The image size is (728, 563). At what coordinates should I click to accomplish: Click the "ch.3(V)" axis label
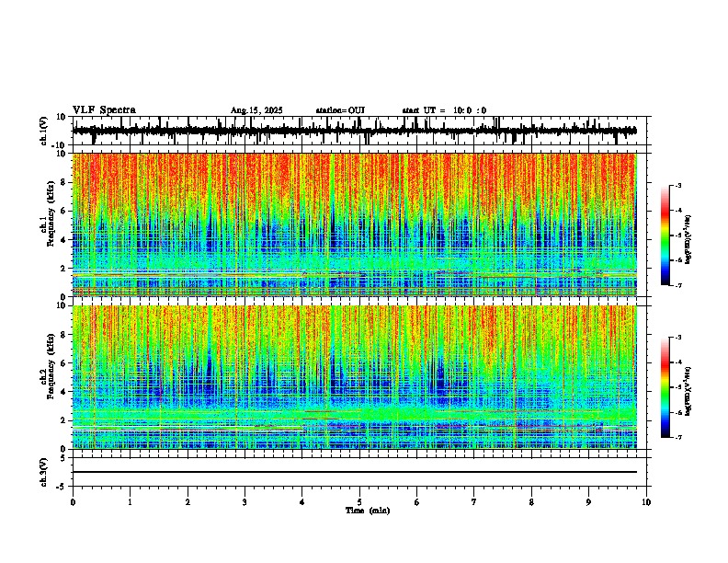(44, 473)
